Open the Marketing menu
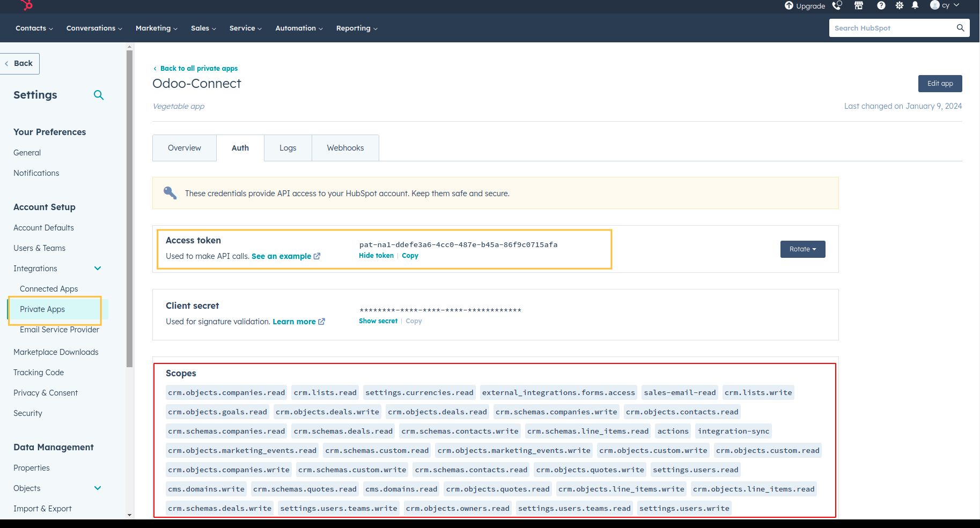980x528 pixels. coord(156,28)
